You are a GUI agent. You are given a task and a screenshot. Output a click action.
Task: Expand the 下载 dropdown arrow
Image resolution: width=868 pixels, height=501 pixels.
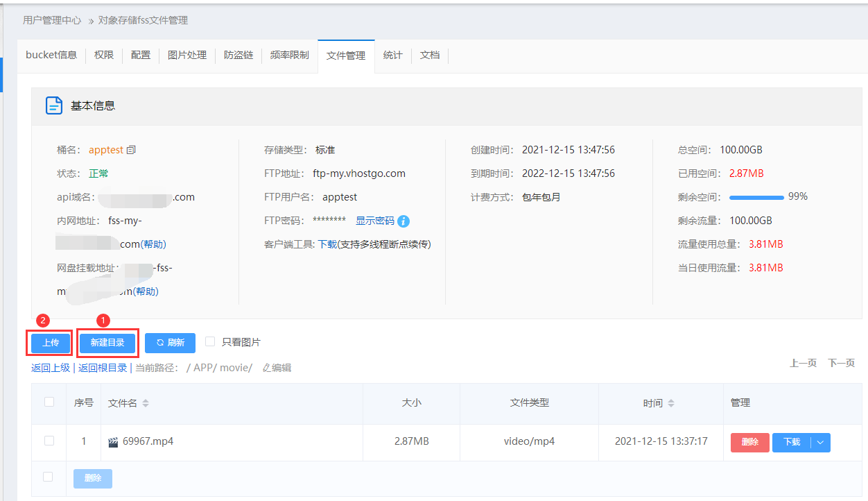(x=821, y=442)
